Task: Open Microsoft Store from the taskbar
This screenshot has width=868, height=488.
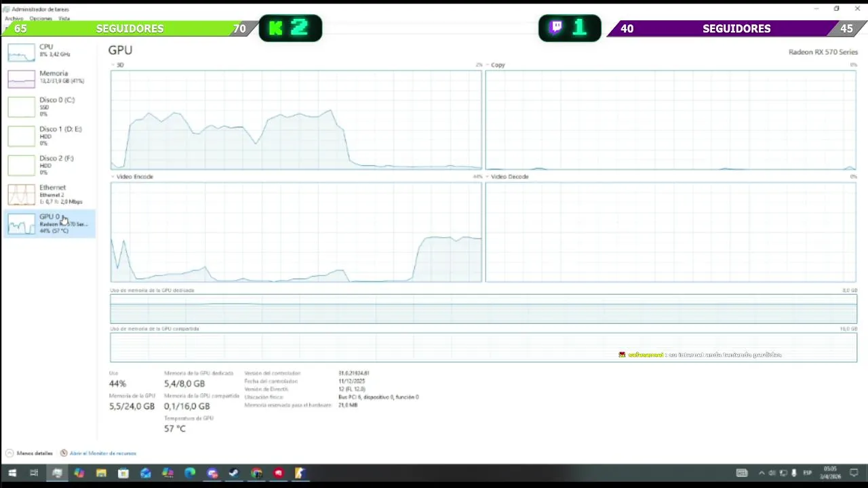Action: [x=123, y=473]
